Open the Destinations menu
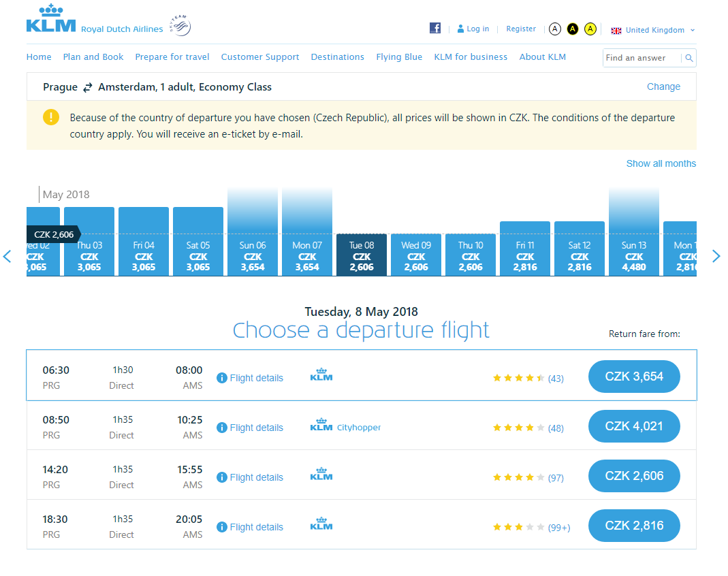This screenshot has width=728, height=576. [x=338, y=57]
